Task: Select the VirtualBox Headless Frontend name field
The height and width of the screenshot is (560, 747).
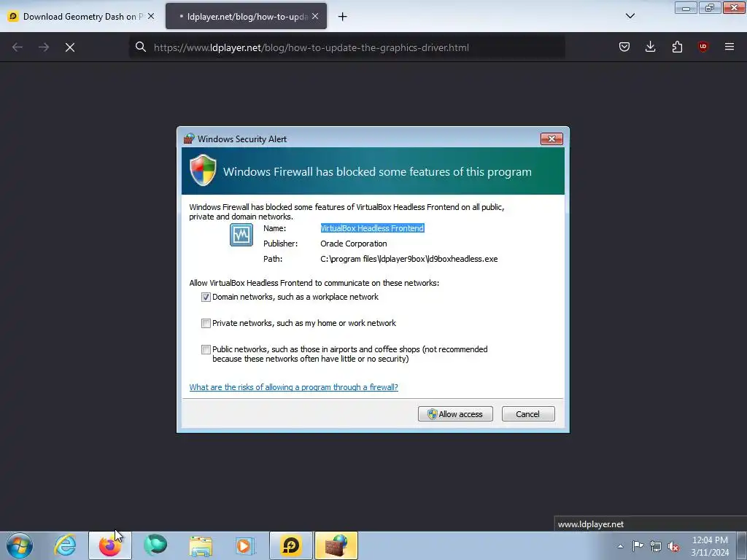Action: coord(372,228)
